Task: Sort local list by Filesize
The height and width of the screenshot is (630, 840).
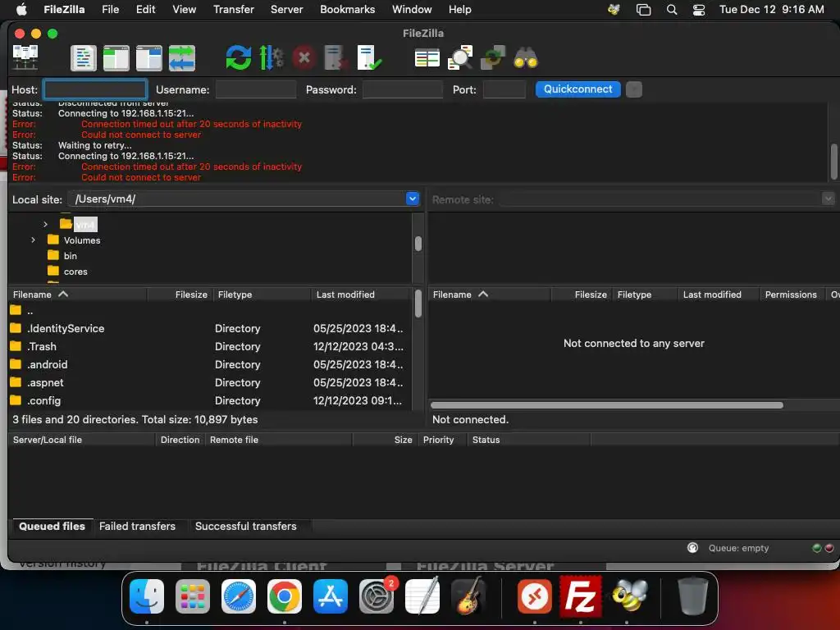Action: [x=180, y=294]
